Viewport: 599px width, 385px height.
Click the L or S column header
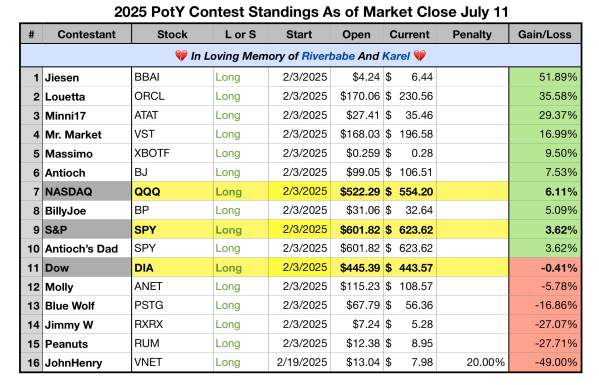[x=241, y=34]
